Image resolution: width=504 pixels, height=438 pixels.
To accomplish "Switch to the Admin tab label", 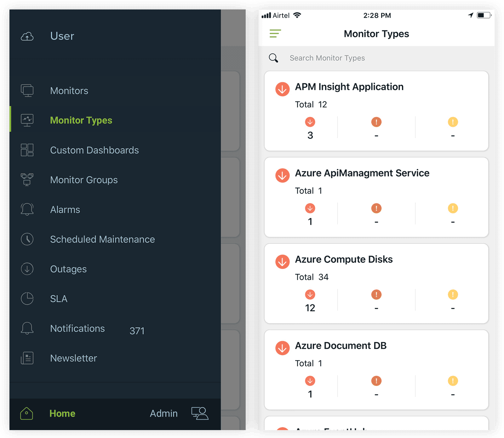I will [x=164, y=413].
